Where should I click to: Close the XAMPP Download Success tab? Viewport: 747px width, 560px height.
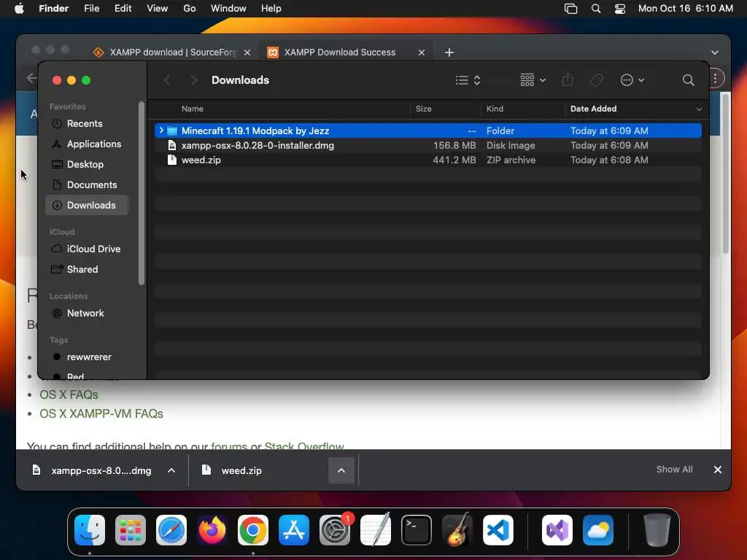pyautogui.click(x=422, y=52)
